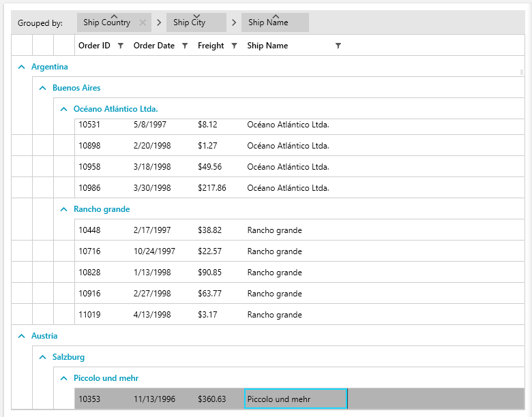Click the date cell 11/13/1996
This screenshot has height=417, width=532.
154,399
